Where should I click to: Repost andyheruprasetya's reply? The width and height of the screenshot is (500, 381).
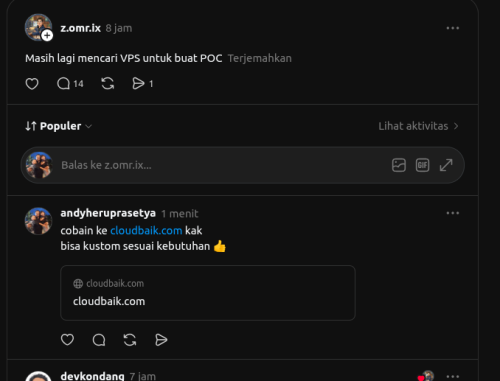tap(130, 340)
